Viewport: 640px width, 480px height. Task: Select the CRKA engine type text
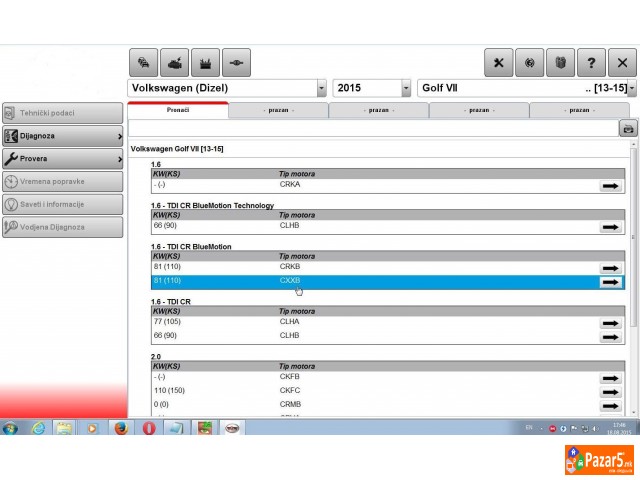290,184
